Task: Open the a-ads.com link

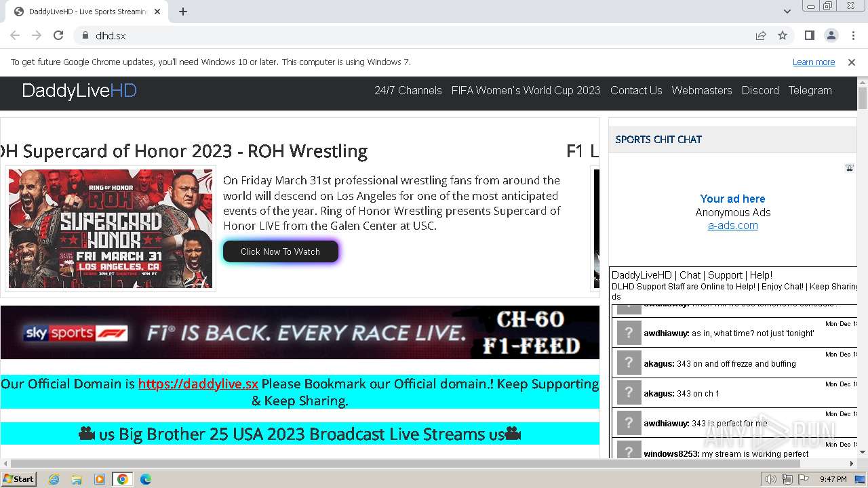Action: (x=732, y=226)
